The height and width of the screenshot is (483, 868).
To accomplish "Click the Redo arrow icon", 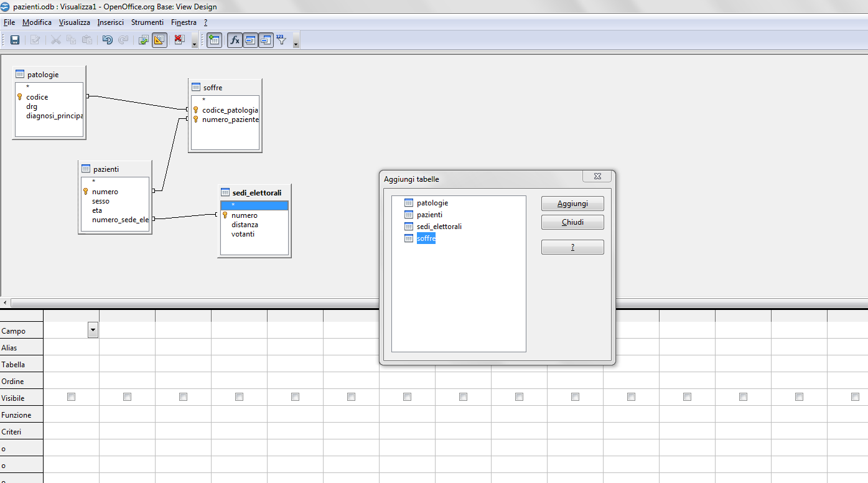I will point(123,40).
